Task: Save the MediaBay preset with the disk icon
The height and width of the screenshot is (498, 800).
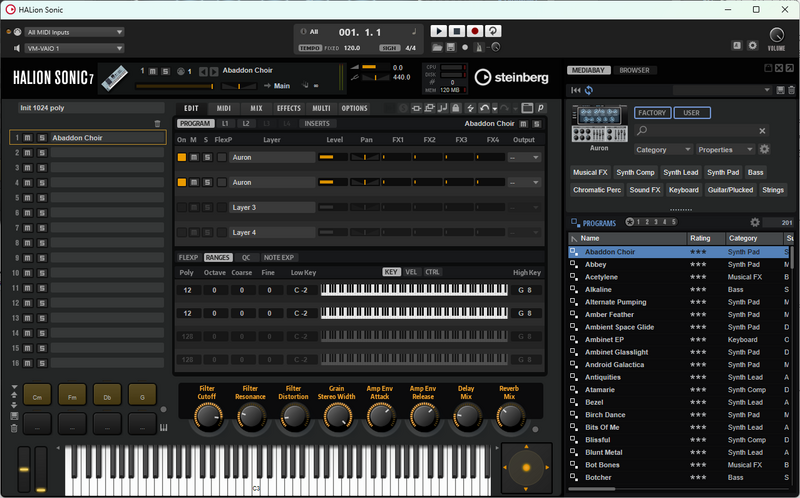Action: pos(780,90)
